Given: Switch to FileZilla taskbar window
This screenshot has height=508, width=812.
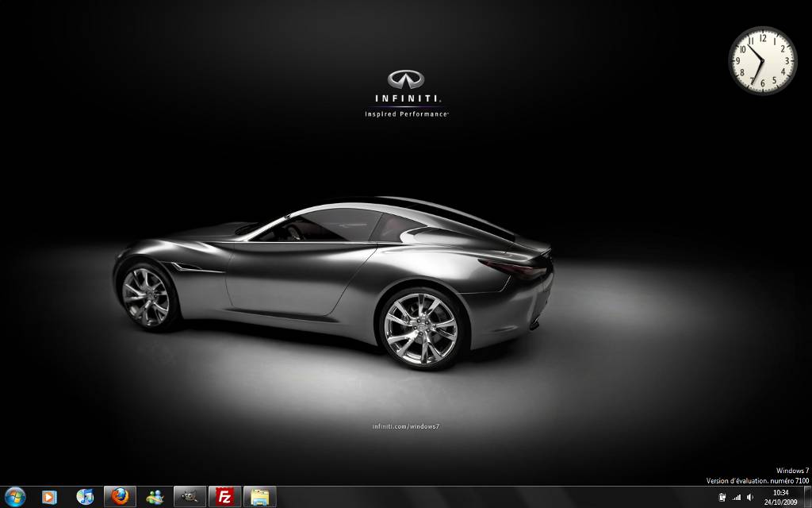Looking at the screenshot, I should pos(224,497).
